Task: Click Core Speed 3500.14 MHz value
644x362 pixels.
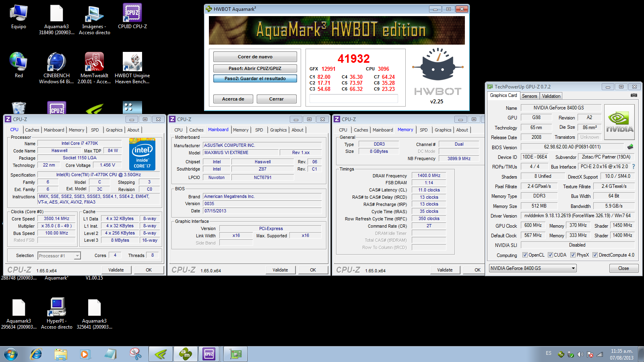Action: point(57,219)
